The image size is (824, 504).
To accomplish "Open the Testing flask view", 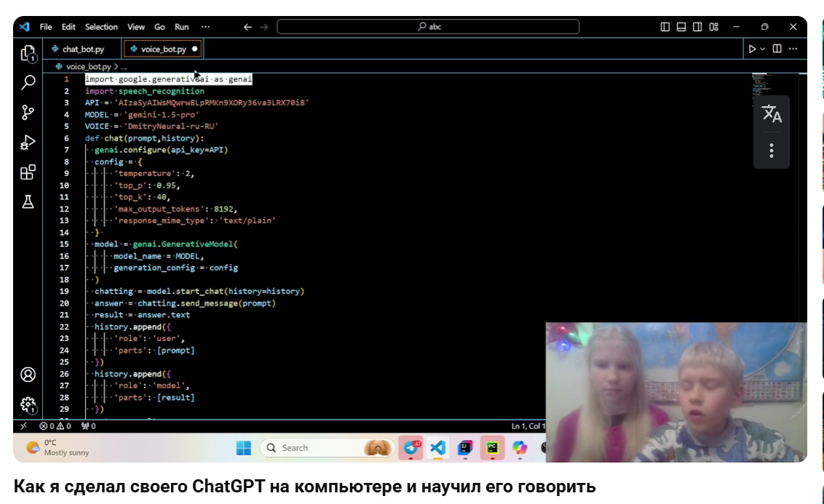I will pyautogui.click(x=28, y=201).
